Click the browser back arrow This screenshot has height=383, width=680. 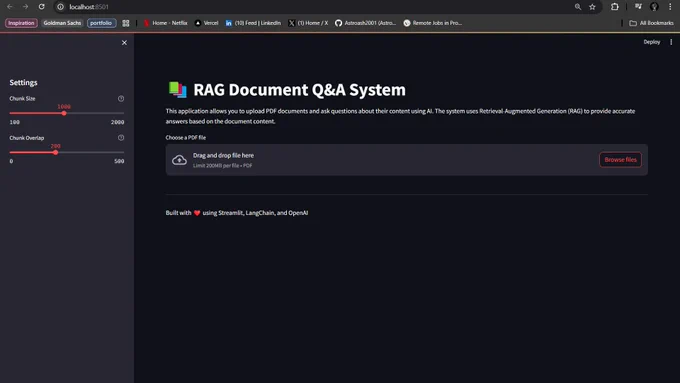pos(10,7)
